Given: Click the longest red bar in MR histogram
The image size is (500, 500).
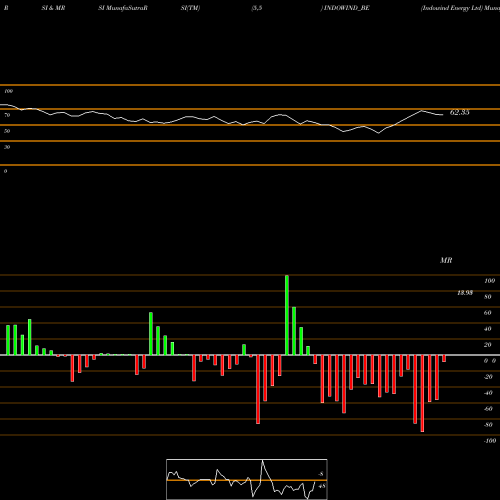Looking at the screenshot, I should pyautogui.click(x=422, y=393).
